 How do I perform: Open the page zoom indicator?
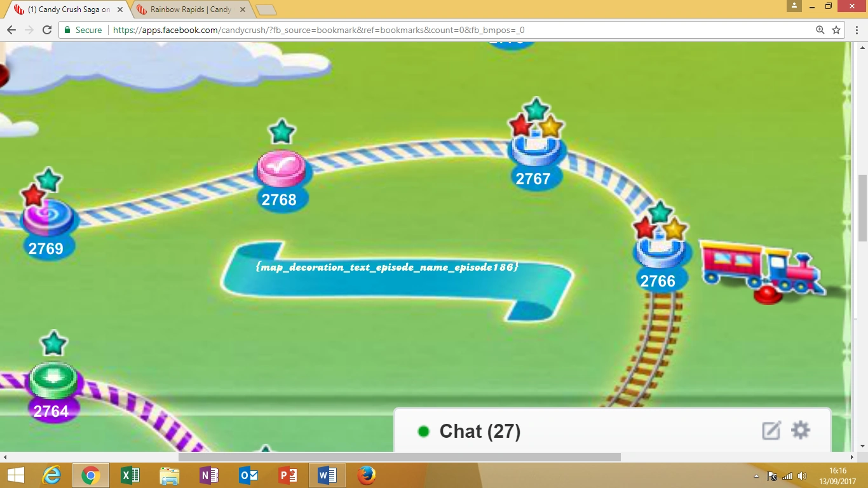(820, 30)
